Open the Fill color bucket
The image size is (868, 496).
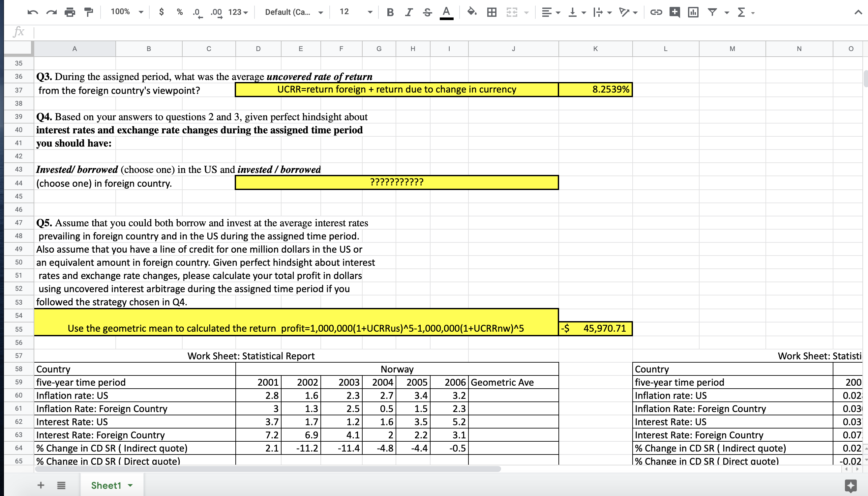(472, 12)
